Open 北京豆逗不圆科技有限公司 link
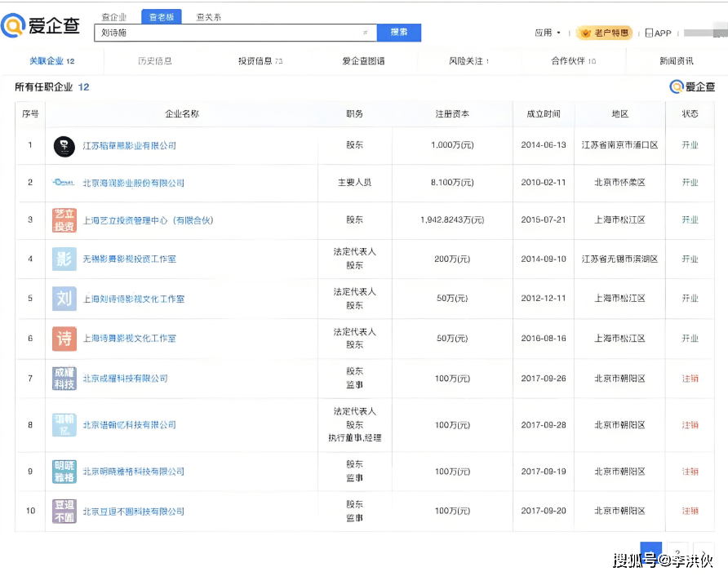728x576 pixels. (134, 511)
